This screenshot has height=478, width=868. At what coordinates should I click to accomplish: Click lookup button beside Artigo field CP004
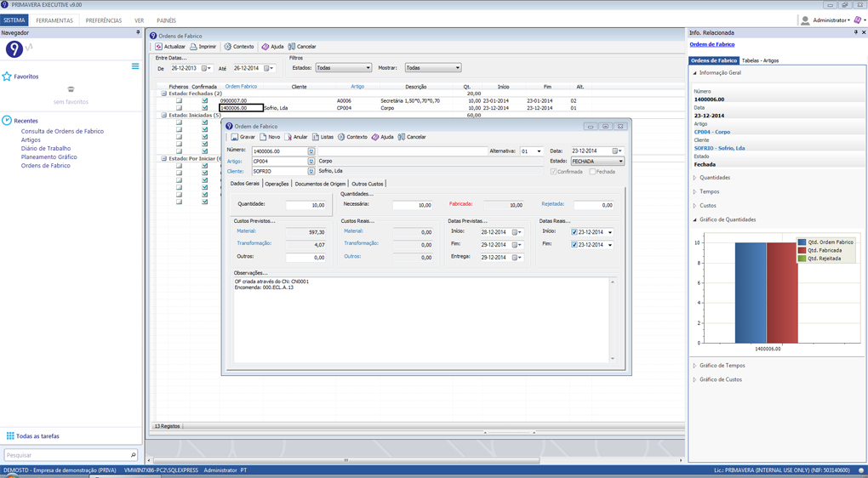click(311, 162)
